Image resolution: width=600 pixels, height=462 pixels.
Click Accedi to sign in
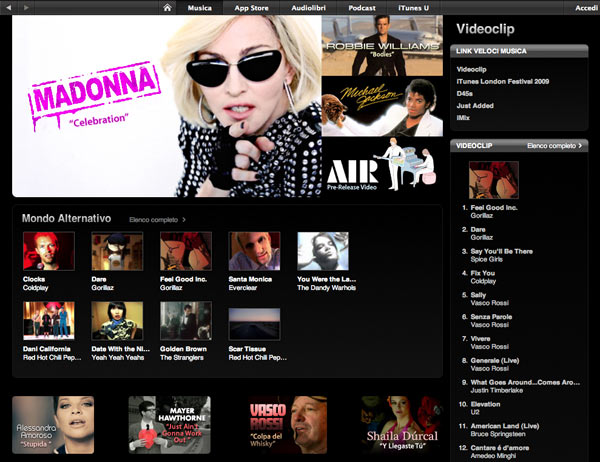585,7
